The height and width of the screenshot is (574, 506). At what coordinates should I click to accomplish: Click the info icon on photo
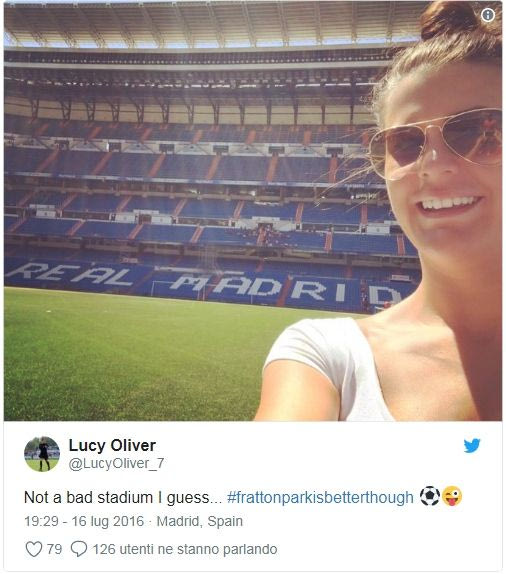point(487,15)
